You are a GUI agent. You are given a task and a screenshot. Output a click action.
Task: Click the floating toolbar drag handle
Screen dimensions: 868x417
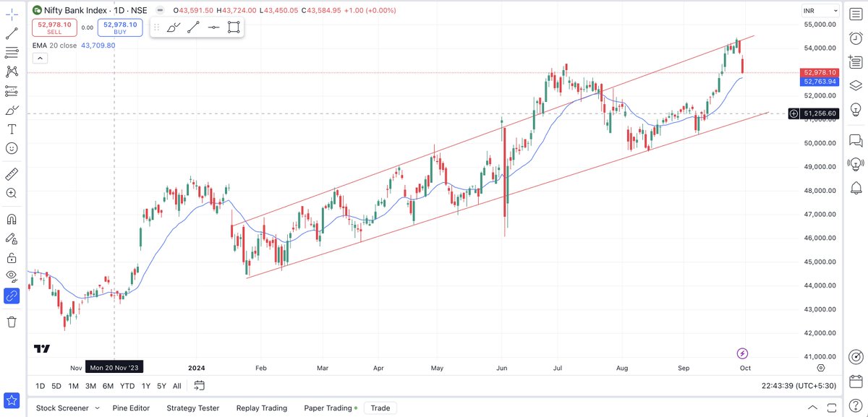pos(156,27)
